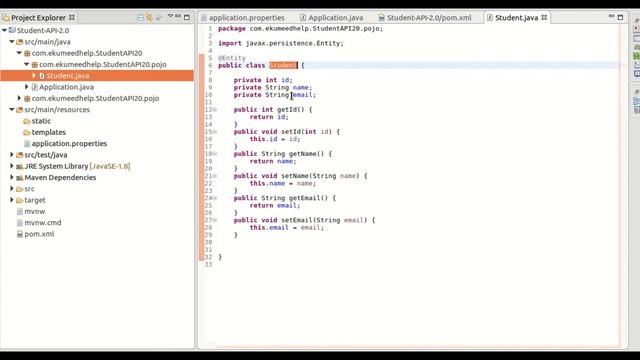Open the Project Explorer view menu arrow
Screen dimensions: 640x360
171,17
